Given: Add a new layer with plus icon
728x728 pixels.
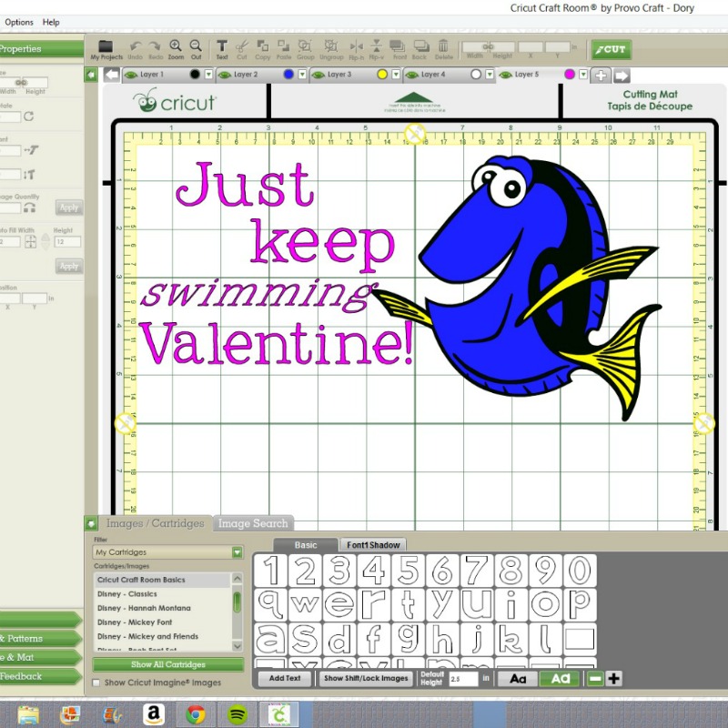Looking at the screenshot, I should point(601,76).
